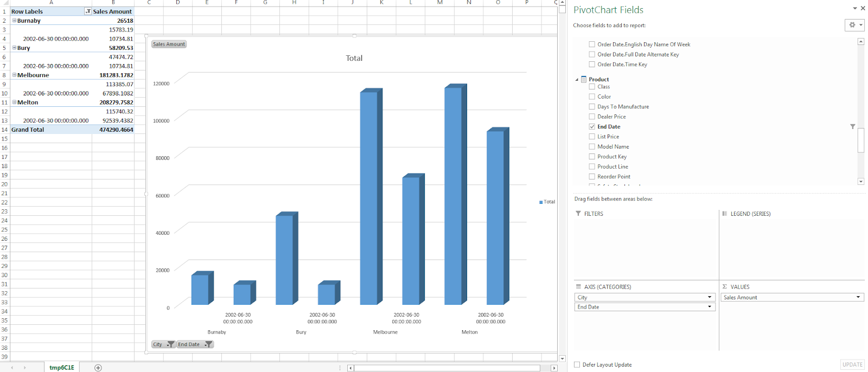Click the chart title Total
The width and height of the screenshot is (868, 372).
354,58
